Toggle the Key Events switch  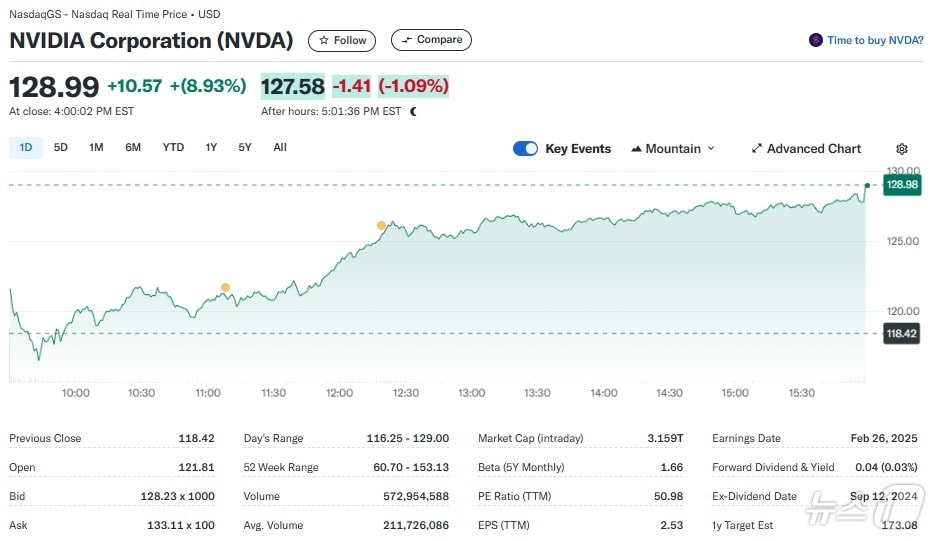click(525, 149)
